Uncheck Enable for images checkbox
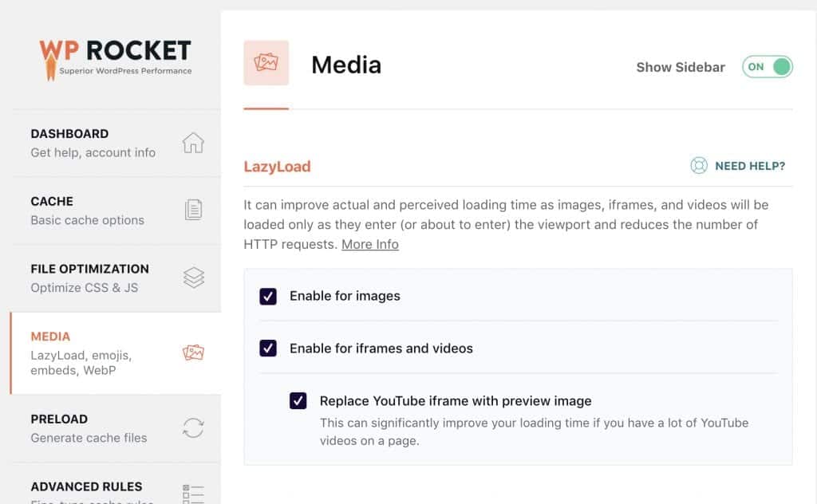This screenshot has width=817, height=504. click(268, 297)
